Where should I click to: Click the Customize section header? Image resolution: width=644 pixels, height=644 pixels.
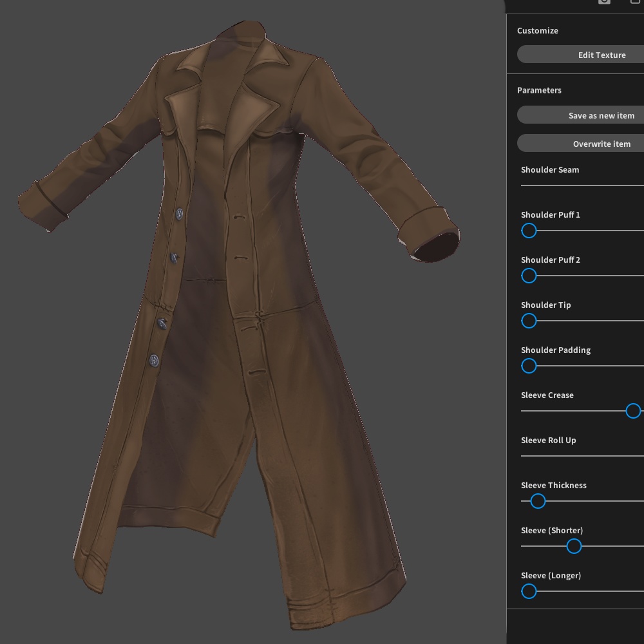[537, 30]
